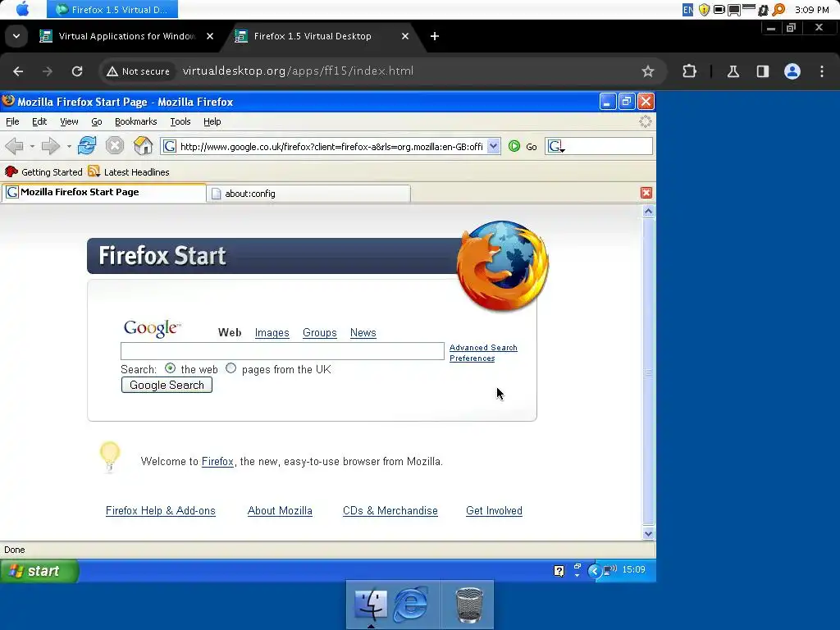Bookmark page with Chrome star icon
840x630 pixels.
click(x=648, y=71)
